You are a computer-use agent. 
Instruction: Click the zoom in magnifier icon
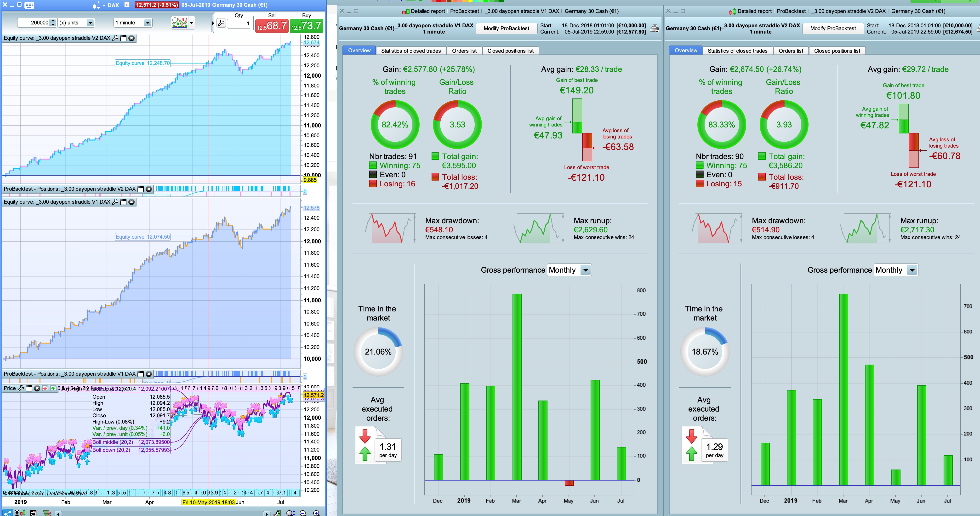pos(316,513)
